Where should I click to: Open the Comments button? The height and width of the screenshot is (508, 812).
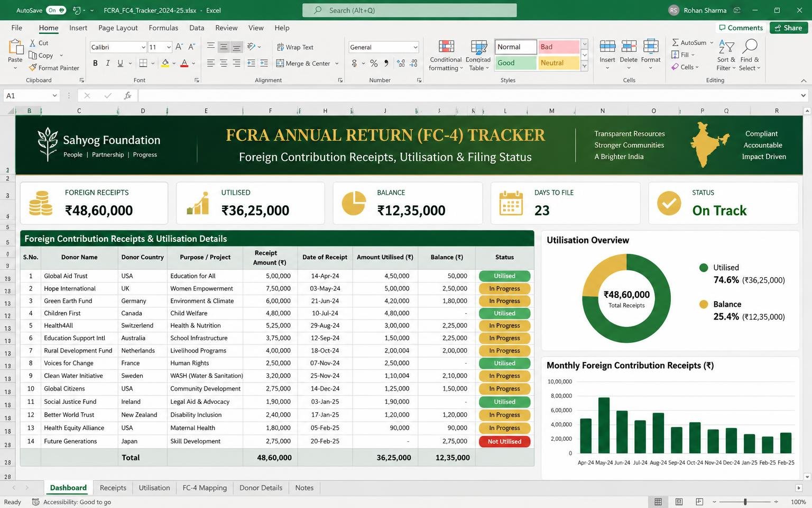740,28
